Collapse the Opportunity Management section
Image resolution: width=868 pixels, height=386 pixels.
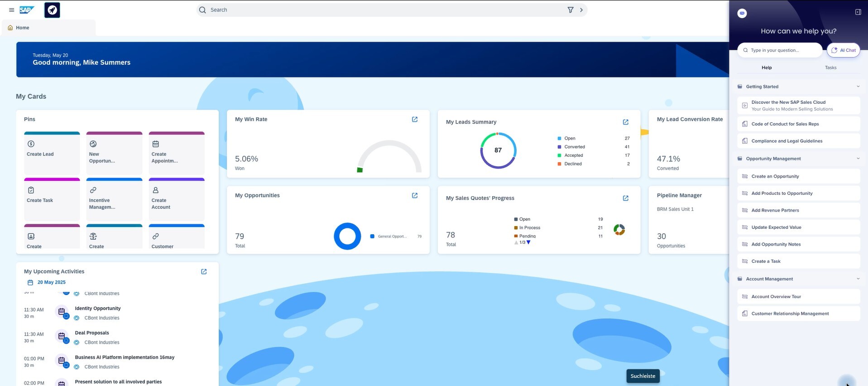(x=858, y=159)
